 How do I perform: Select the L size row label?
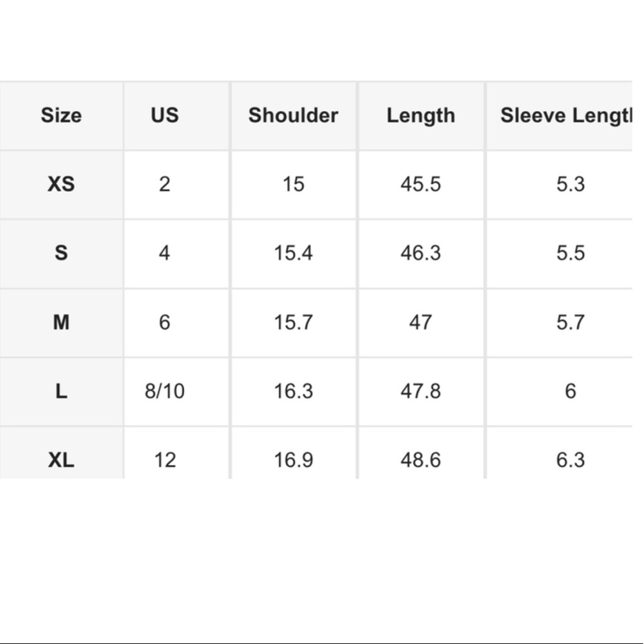tap(61, 391)
